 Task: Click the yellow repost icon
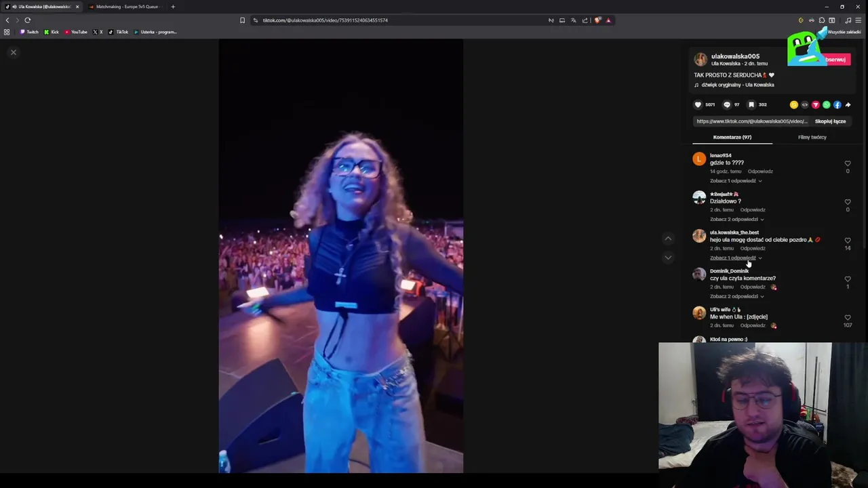pos(794,105)
